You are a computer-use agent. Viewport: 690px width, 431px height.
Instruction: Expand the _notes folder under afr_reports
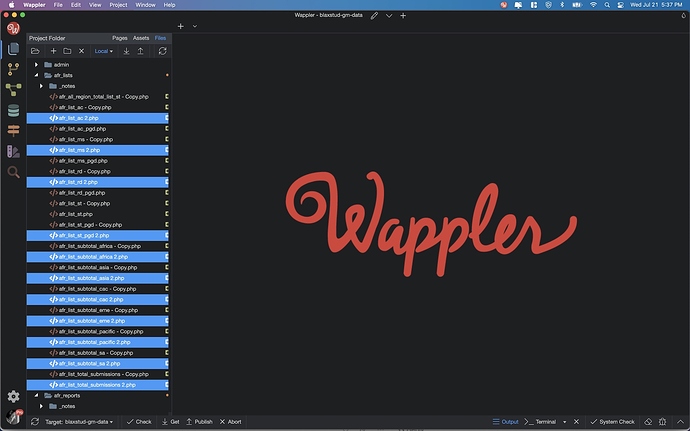tap(41, 406)
